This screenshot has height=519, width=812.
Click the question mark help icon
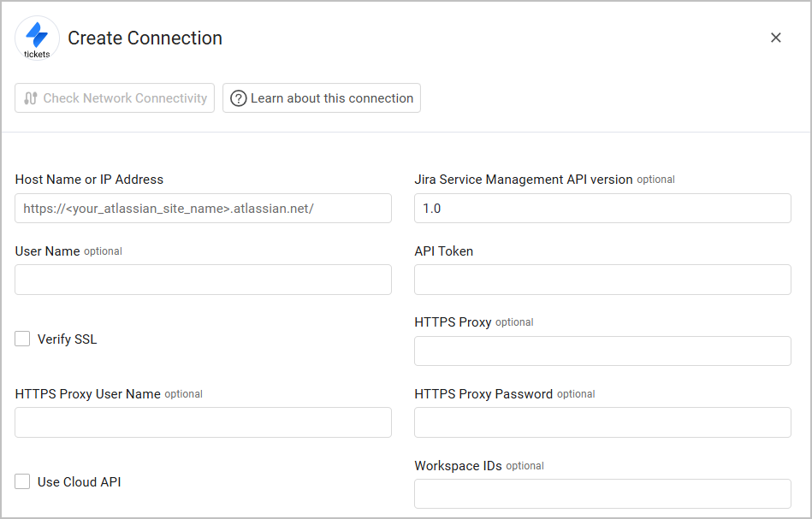(x=239, y=98)
